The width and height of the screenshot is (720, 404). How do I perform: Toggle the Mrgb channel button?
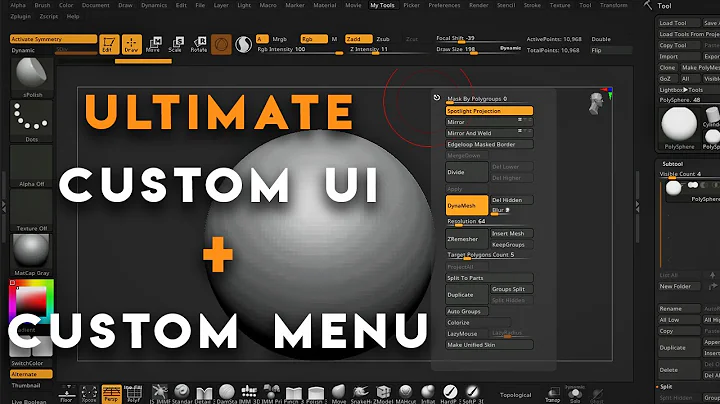[279, 39]
